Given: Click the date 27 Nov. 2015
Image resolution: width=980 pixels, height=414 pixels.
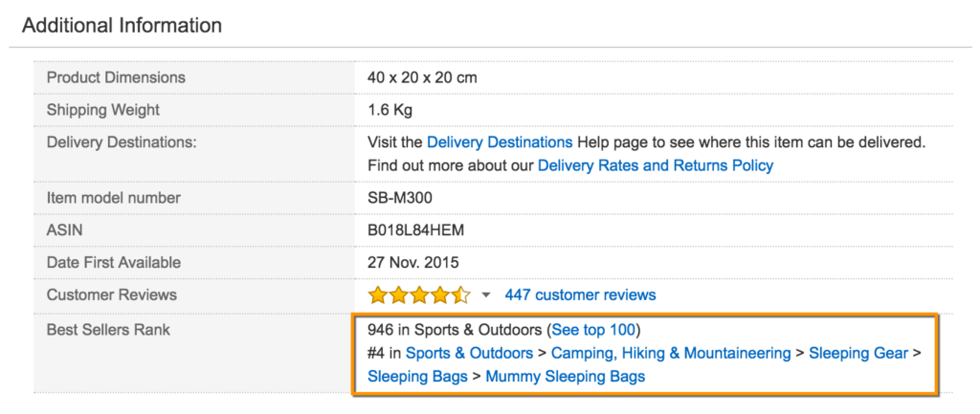Looking at the screenshot, I should 413,262.
